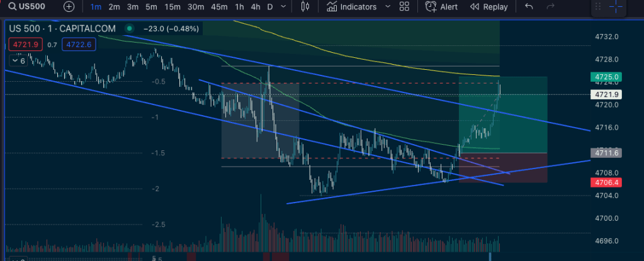Select the 1h timeframe
Viewport: 644px width, 261px height.
click(x=239, y=7)
